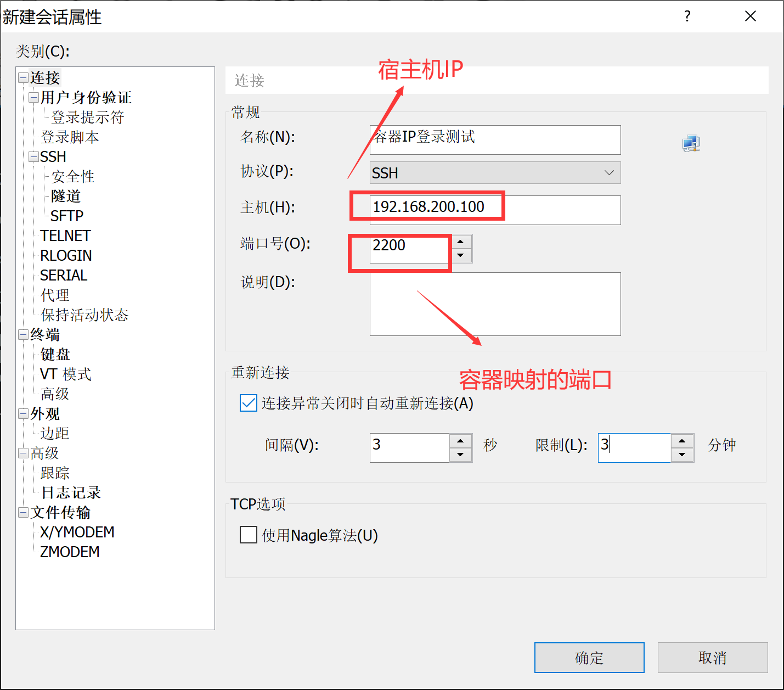Collapse the 连接 tree node
The image size is (784, 690).
click(23, 77)
